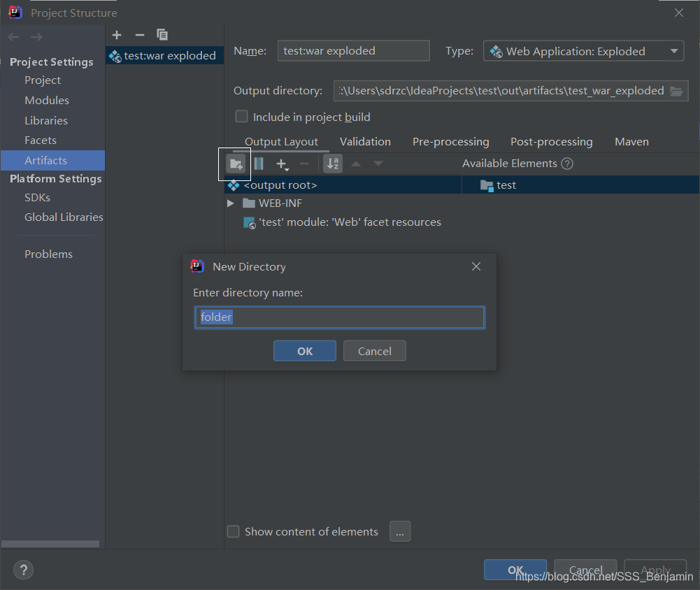
Task: Click the Remove element minus icon in the layout toolbar
Action: (304, 164)
